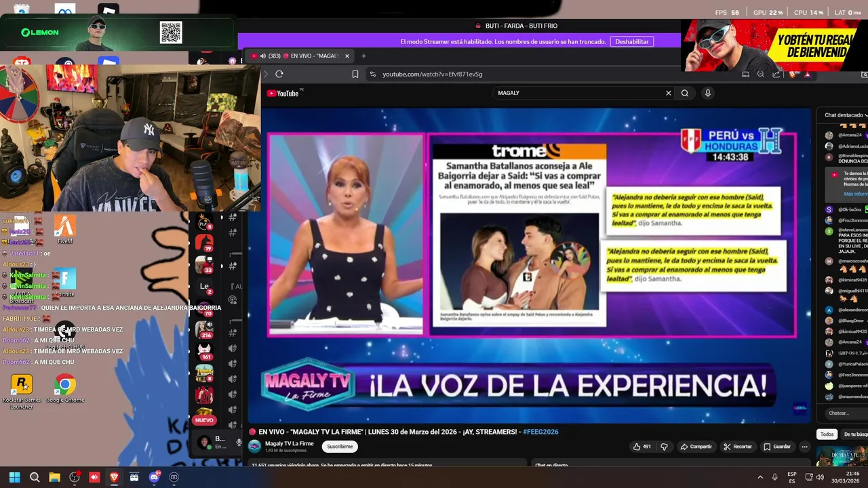Reload the YouTube page
Viewport: 868px width, 488px height.
(279, 74)
